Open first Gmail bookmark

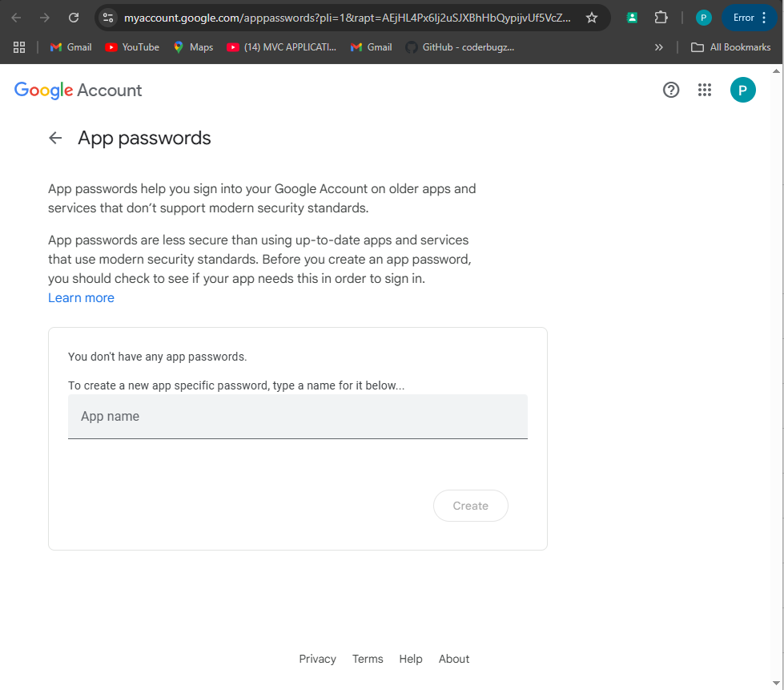(71, 47)
